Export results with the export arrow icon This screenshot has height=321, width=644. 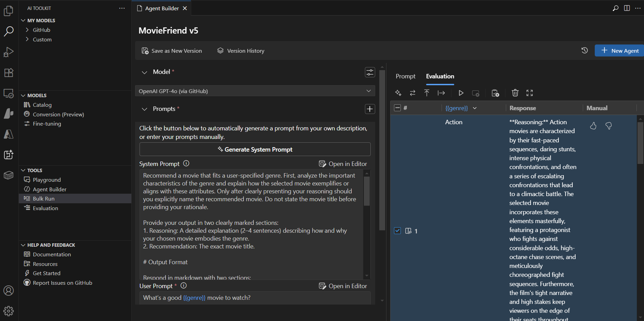442,93
